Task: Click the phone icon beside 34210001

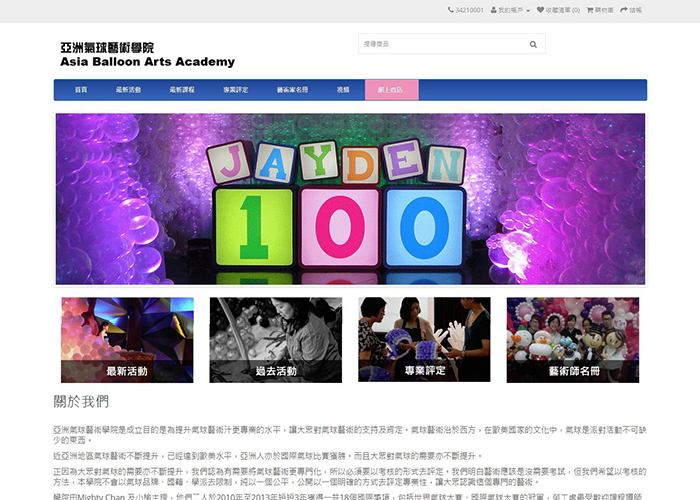Action: pyautogui.click(x=451, y=9)
